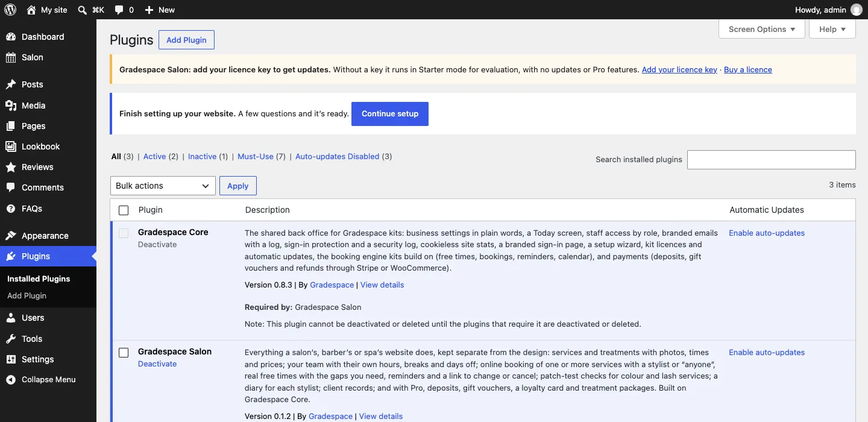The image size is (868, 422).
Task: Go to Installed Plugins submenu
Action: (39, 279)
